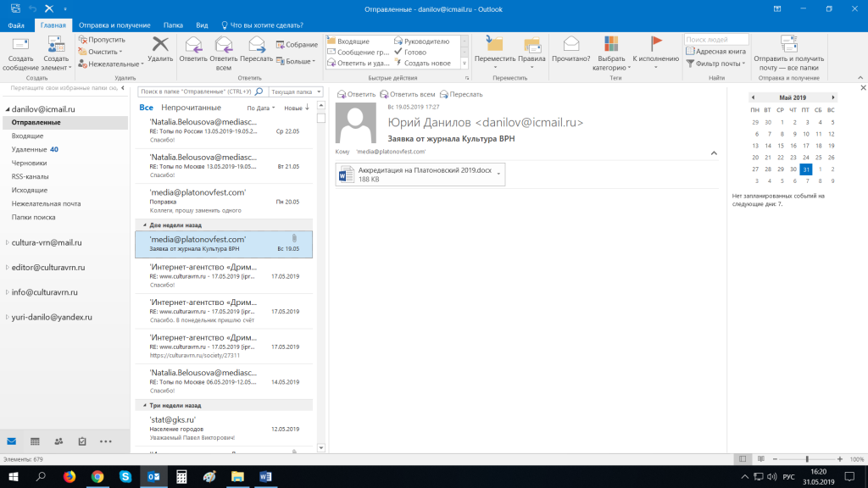Collapse the Две недели назад group
This screenshot has height=488, width=868.
(x=145, y=225)
